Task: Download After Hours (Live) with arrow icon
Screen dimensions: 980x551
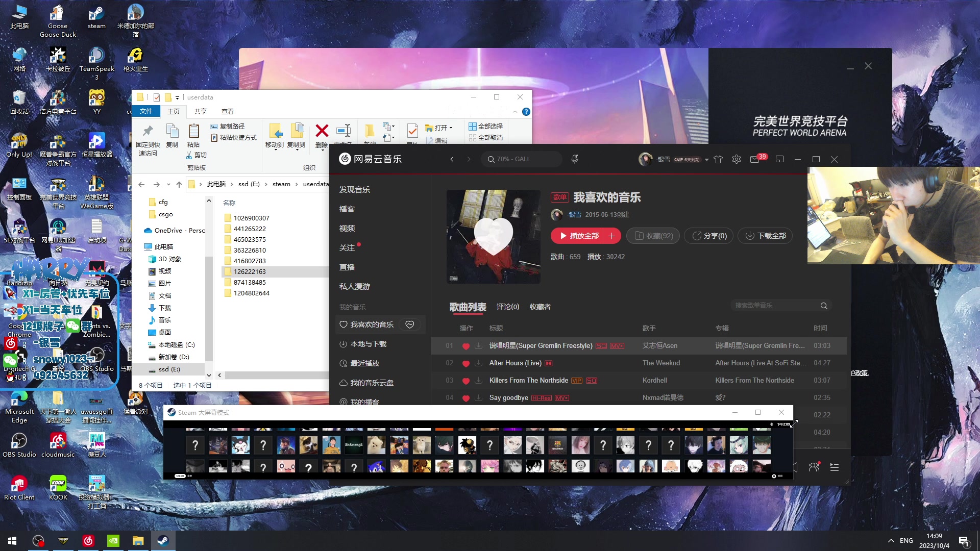Action: pos(479,363)
